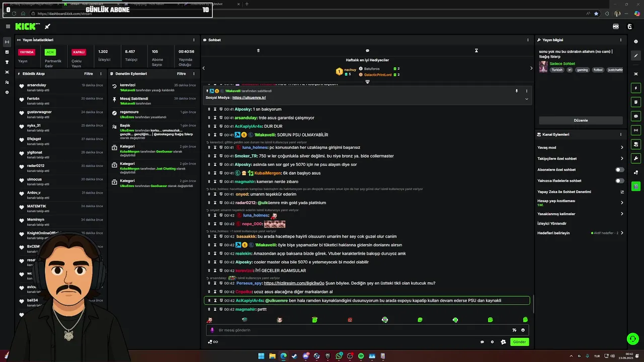Click the pin icon on pinned message
The image size is (644, 362).
pyautogui.click(x=516, y=91)
